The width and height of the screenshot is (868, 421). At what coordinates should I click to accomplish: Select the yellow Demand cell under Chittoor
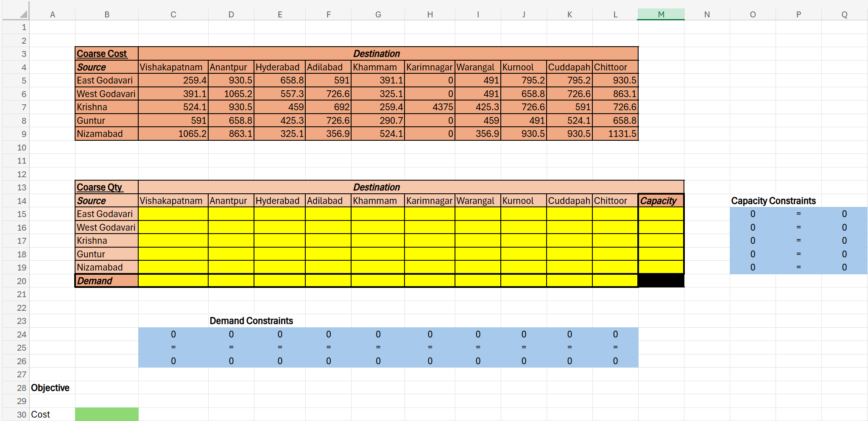click(615, 281)
